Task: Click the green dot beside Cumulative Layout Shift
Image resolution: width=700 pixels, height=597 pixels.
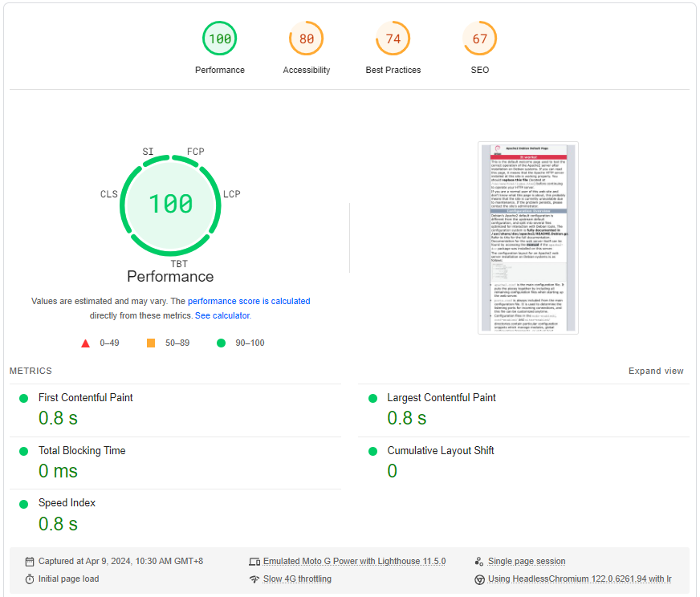Action: [x=372, y=452]
